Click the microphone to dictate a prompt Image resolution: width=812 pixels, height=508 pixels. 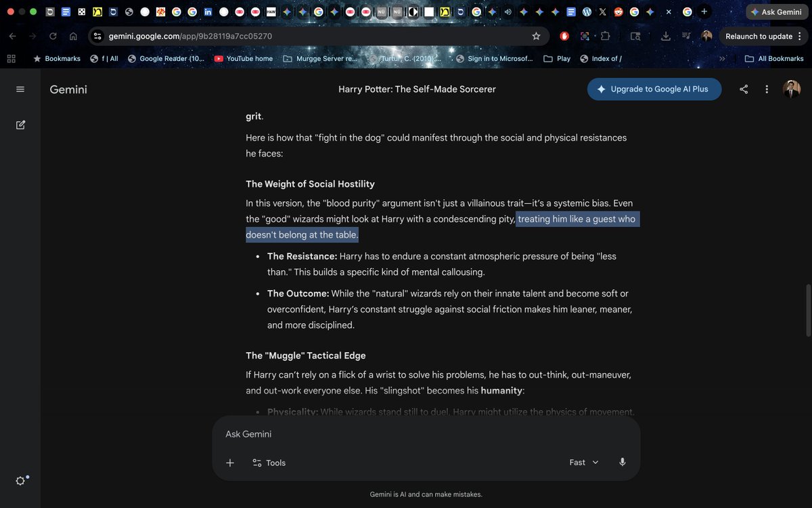(x=623, y=462)
